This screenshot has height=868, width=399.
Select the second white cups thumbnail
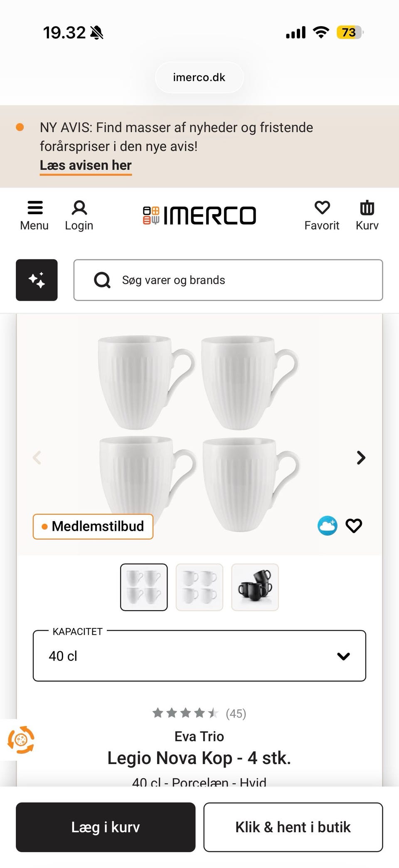(x=199, y=586)
